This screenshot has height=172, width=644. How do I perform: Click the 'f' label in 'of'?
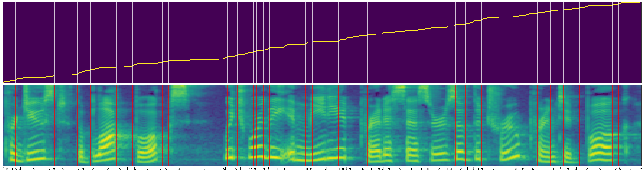[x=467, y=169]
